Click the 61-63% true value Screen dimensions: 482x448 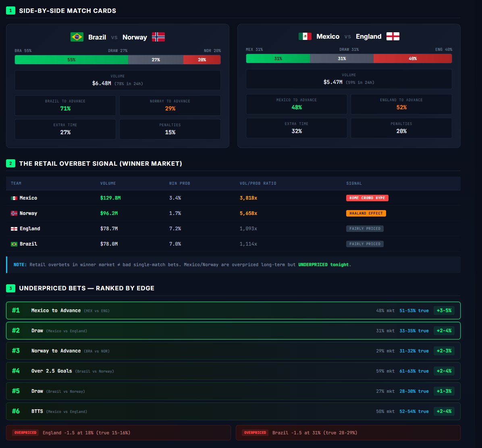coord(414,371)
